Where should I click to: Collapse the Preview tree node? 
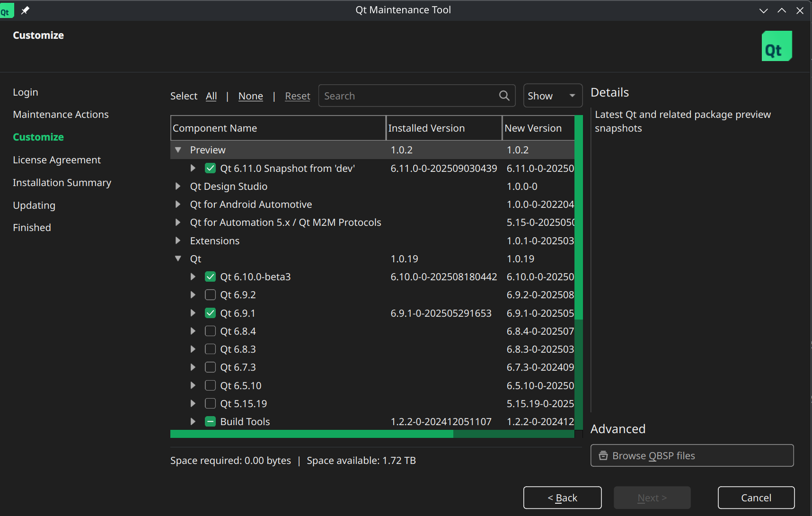178,150
